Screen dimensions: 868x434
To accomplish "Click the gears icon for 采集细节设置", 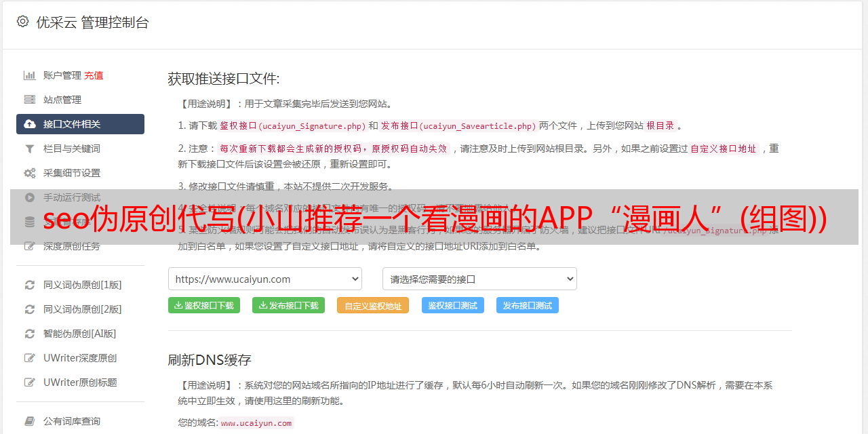I will click(30, 173).
